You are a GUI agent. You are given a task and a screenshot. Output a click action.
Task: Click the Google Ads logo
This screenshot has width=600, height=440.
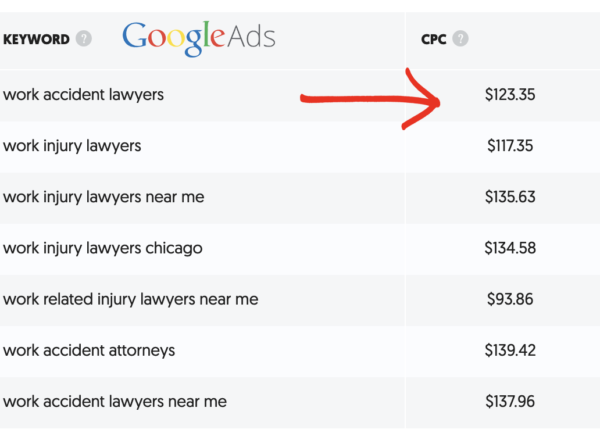199,38
